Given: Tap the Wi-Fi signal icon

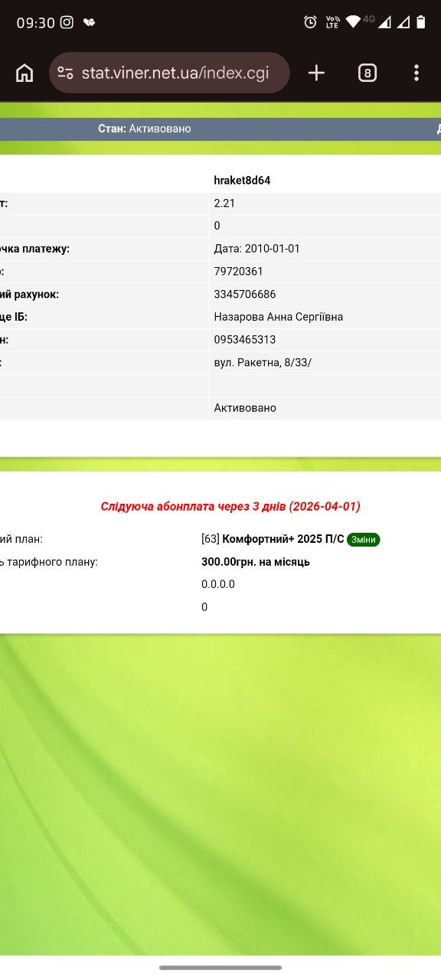Looking at the screenshot, I should tap(353, 22).
